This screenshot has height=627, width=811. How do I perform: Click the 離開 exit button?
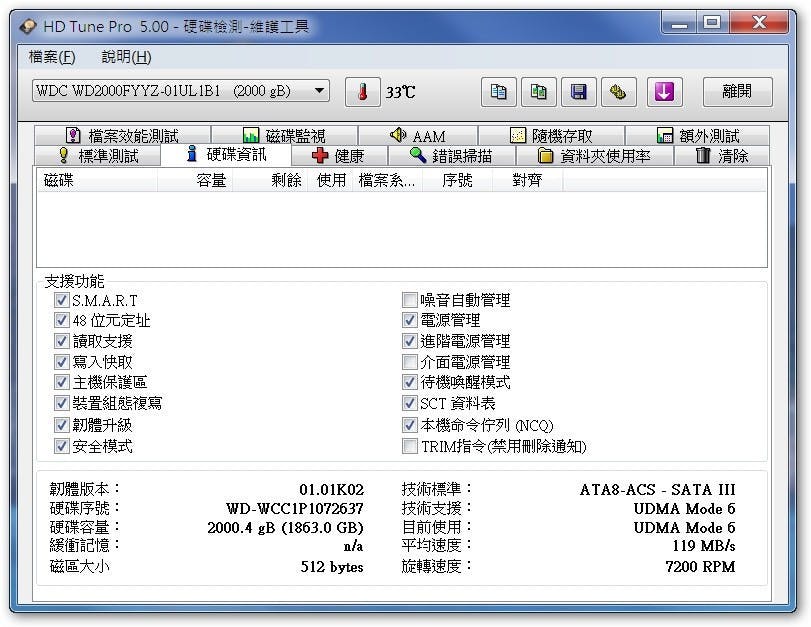[x=738, y=92]
